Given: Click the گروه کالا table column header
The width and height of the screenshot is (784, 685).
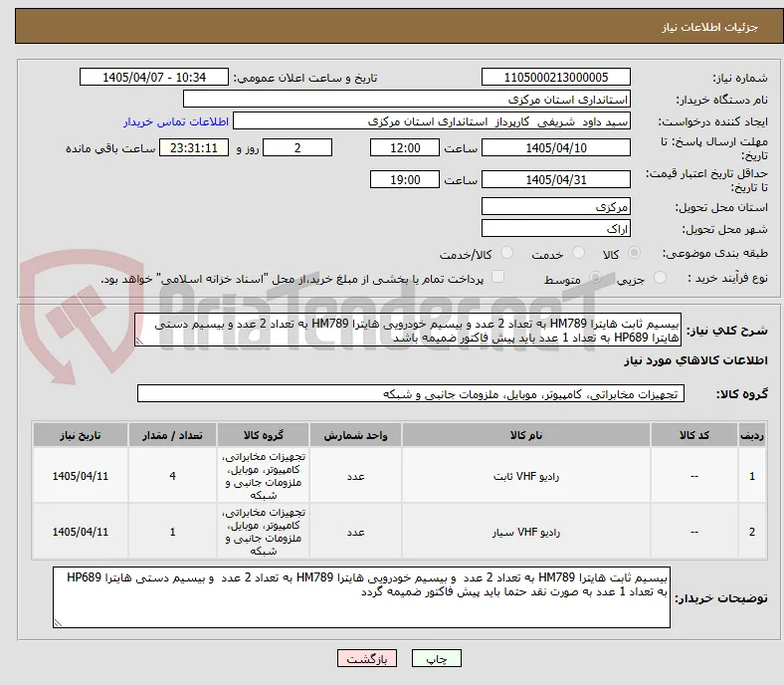Looking at the screenshot, I should coord(263,435).
